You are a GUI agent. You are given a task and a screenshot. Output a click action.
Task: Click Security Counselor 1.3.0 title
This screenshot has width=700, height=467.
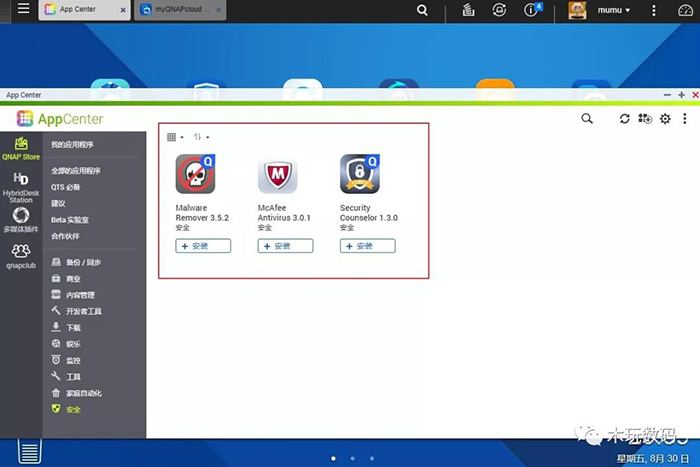(x=369, y=213)
